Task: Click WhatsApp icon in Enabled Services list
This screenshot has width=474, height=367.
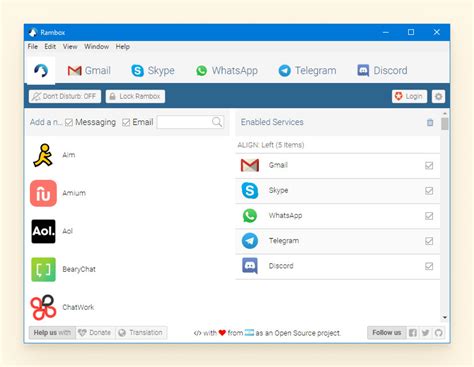Action: (250, 216)
